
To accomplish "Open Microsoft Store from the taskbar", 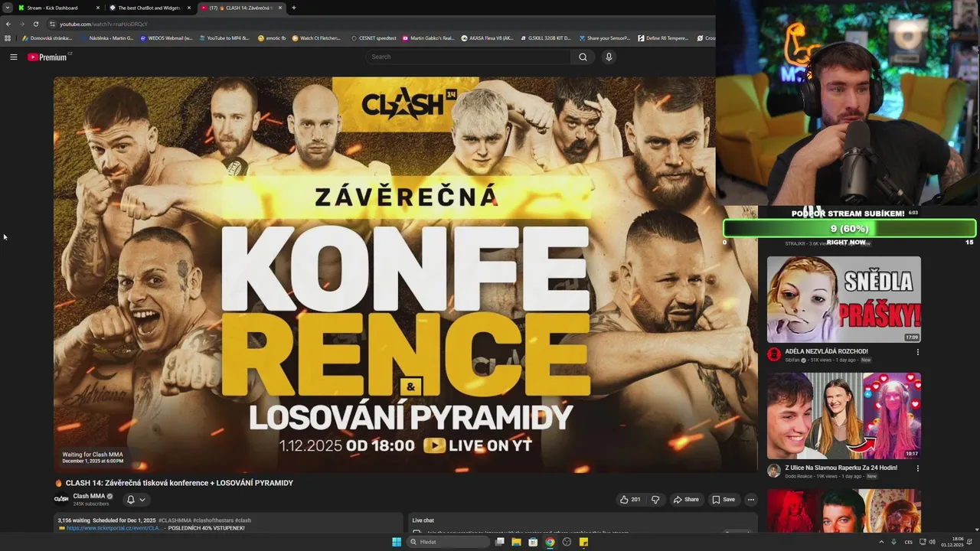I will point(533,542).
